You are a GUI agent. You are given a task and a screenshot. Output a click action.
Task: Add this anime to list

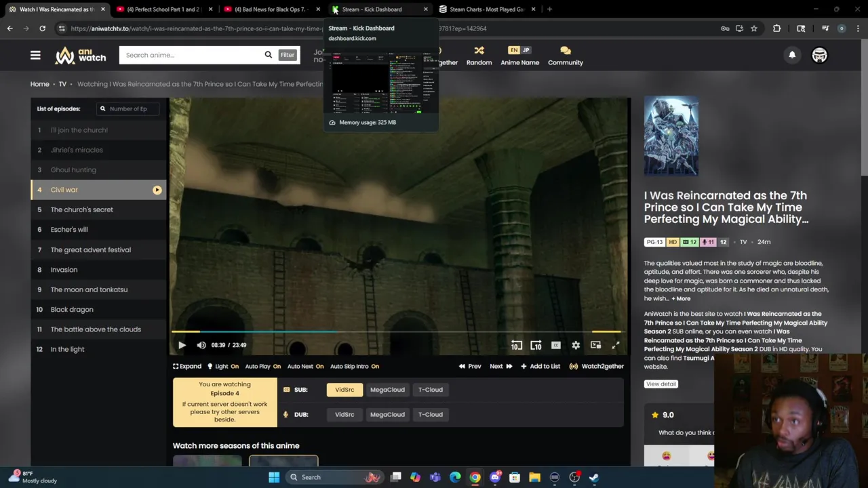540,366
